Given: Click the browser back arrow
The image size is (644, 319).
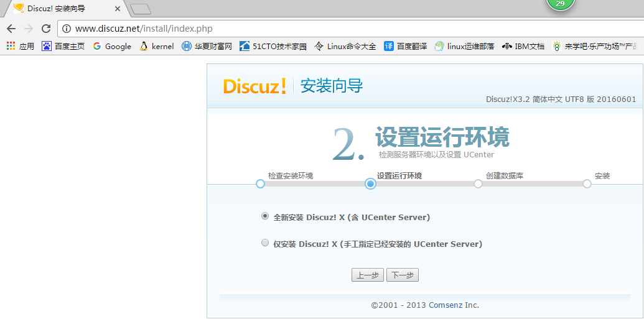Looking at the screenshot, I should (x=11, y=29).
